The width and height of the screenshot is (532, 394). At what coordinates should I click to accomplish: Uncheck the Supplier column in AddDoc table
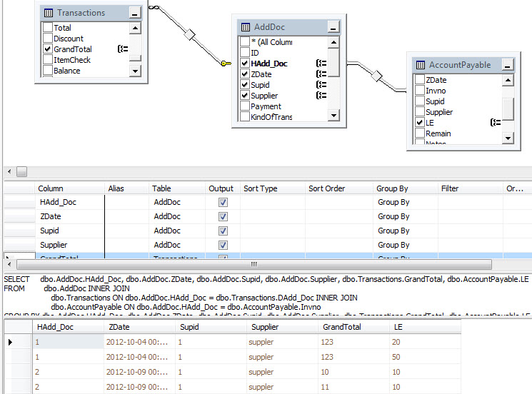click(245, 95)
